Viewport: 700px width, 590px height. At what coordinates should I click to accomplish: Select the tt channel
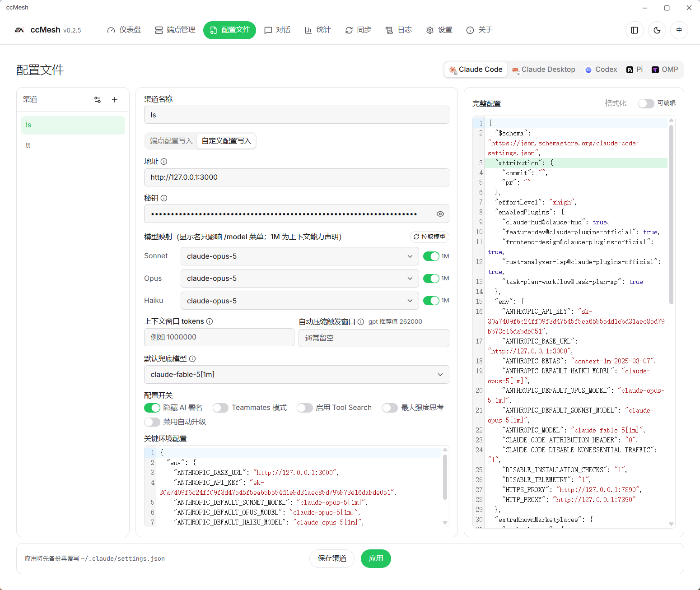point(73,145)
